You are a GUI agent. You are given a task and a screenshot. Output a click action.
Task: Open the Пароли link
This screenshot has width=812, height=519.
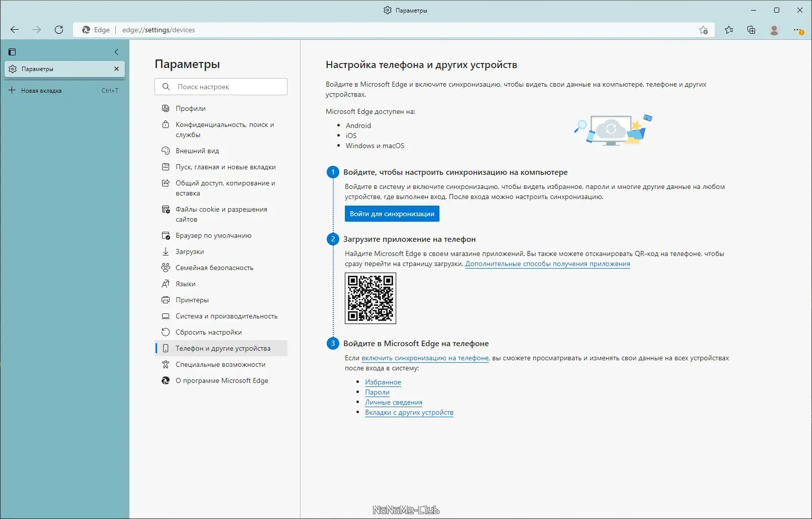coord(377,392)
